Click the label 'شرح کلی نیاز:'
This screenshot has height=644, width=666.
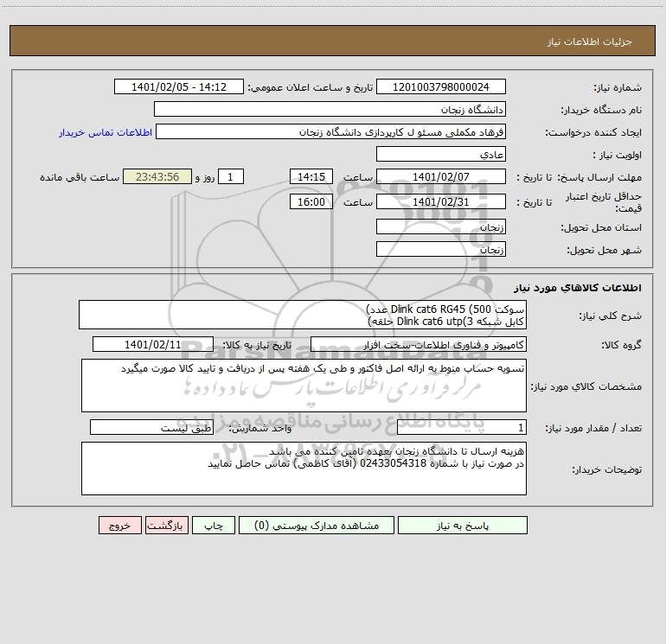[x=611, y=316]
